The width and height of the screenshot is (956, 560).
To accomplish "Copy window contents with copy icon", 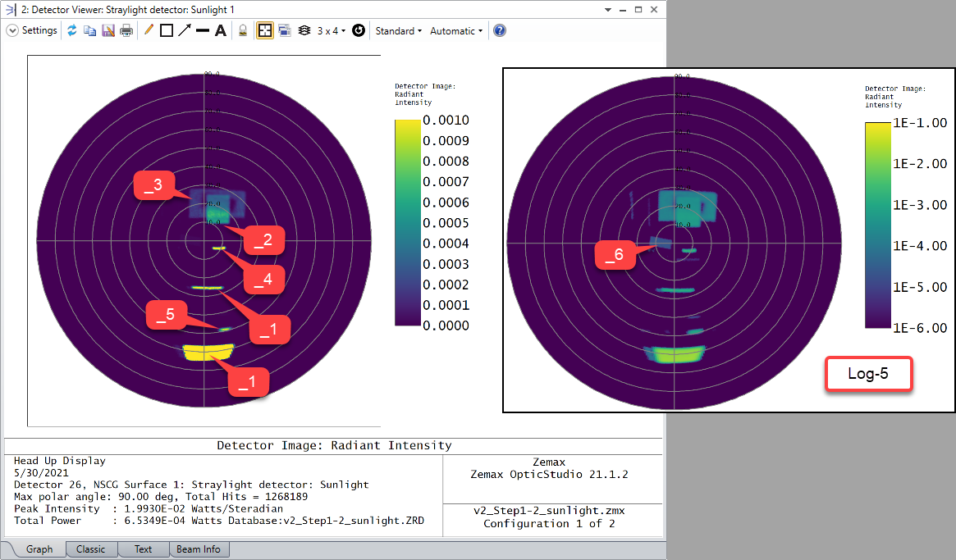I will pyautogui.click(x=89, y=30).
